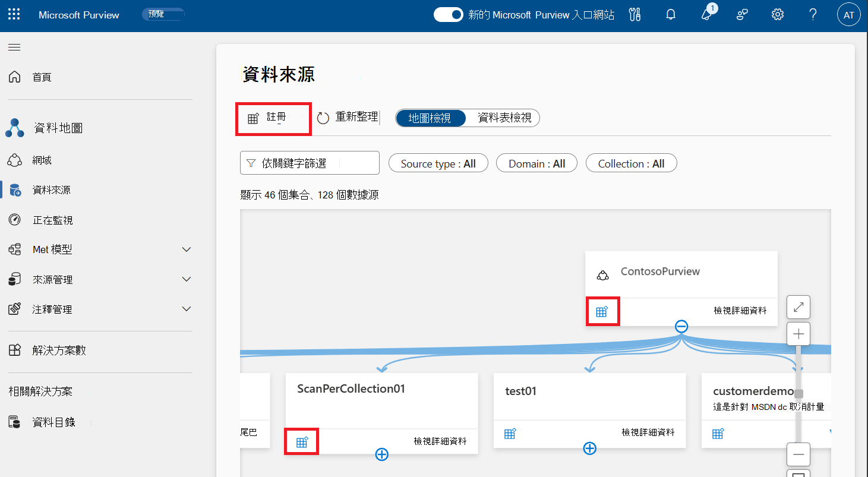Viewport: 868px width, 477px height.
Task: Click 檢視詳細資料 on ContosoPurview card
Action: click(740, 310)
